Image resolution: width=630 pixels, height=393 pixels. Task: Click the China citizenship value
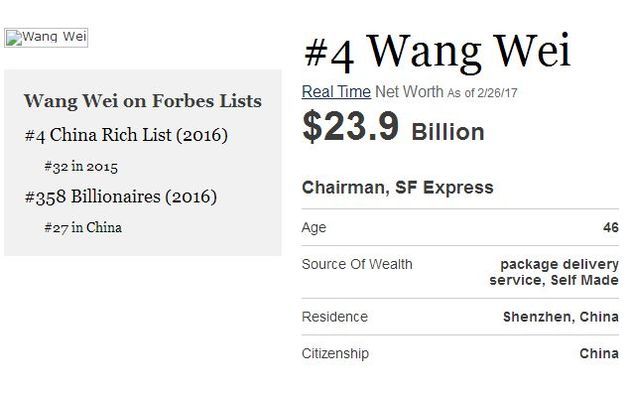coord(599,354)
